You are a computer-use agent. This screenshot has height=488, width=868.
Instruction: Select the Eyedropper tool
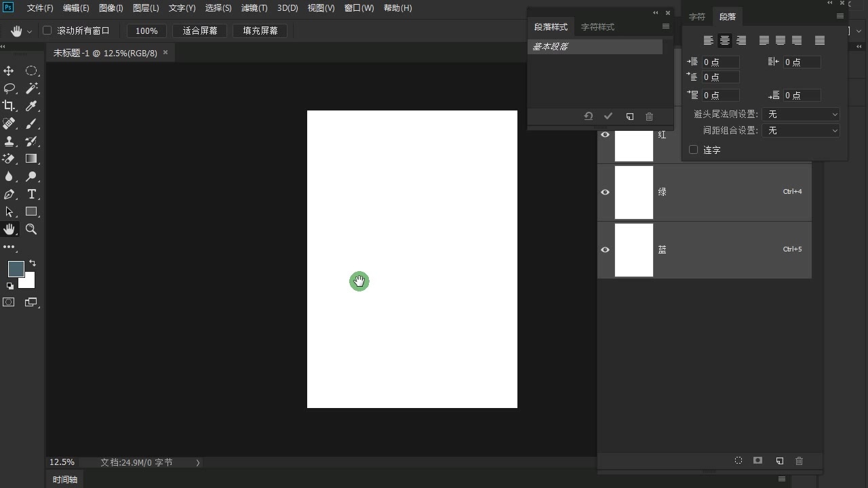(31, 106)
